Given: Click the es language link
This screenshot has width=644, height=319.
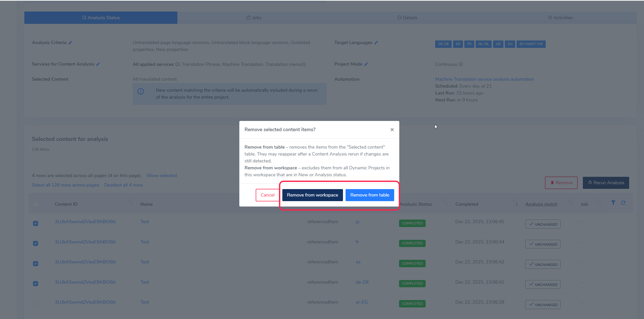Looking at the screenshot, I should point(358,262).
